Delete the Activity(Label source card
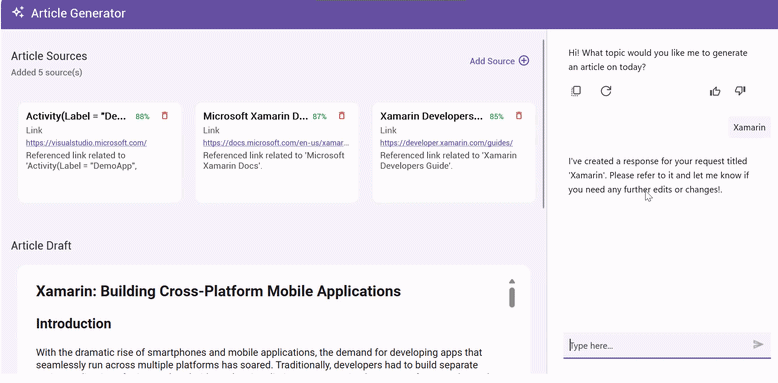The width and height of the screenshot is (778, 383). pos(165,116)
